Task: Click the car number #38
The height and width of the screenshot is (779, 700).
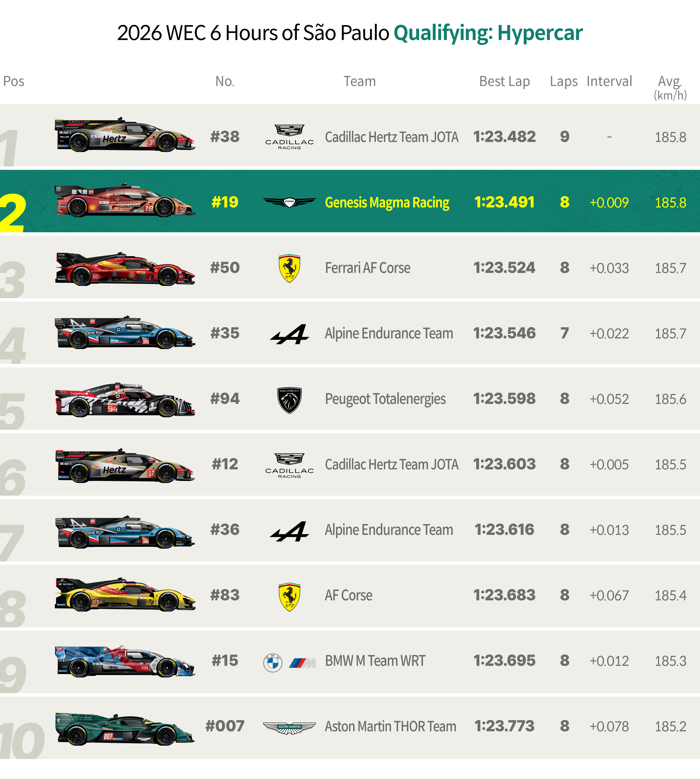Action: click(225, 137)
